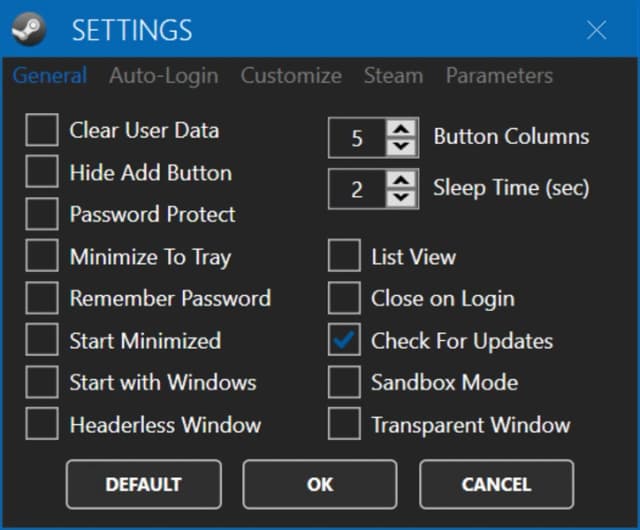Go to the Steam tab
The height and width of the screenshot is (530, 640).
tap(393, 76)
